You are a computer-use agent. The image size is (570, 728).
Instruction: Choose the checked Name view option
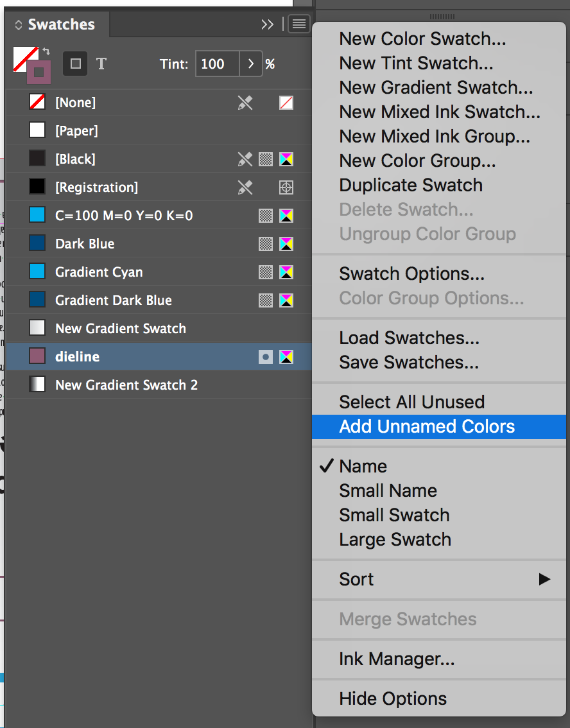363,466
